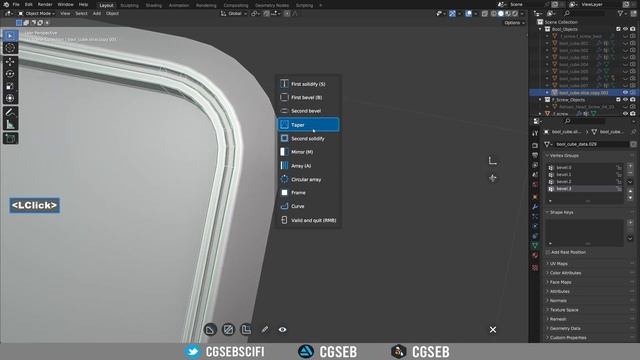Toggle visibility eye of Bool_Objects collection
640x360 pixels.
[625, 29]
